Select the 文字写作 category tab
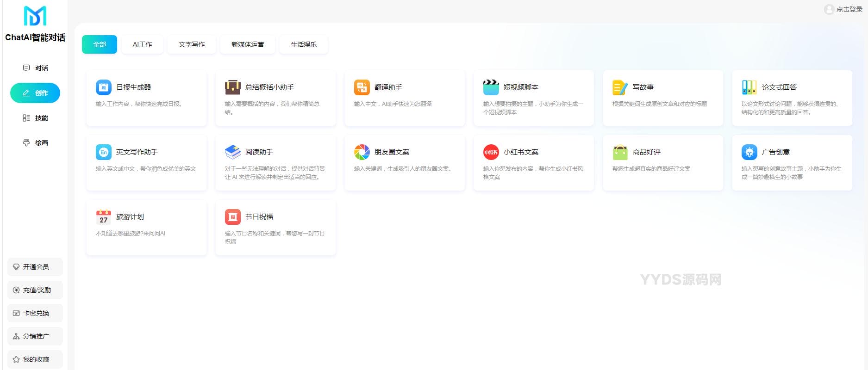The width and height of the screenshot is (868, 370). pyautogui.click(x=192, y=44)
